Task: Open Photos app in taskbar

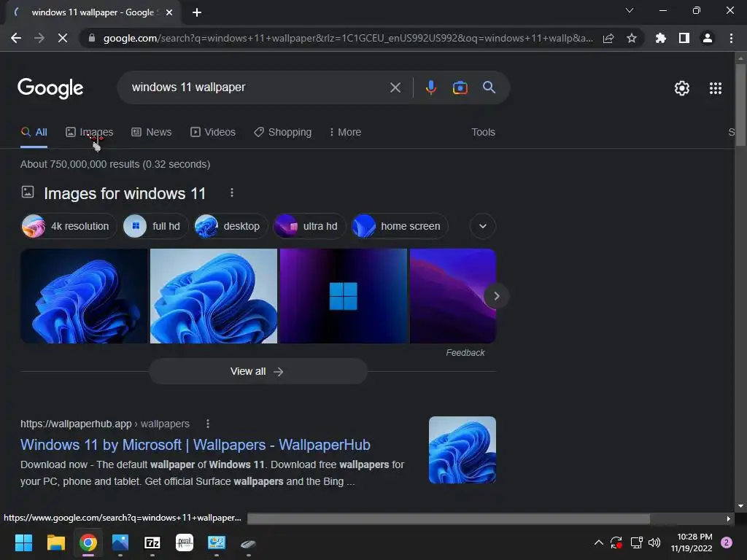Action: pyautogui.click(x=120, y=542)
